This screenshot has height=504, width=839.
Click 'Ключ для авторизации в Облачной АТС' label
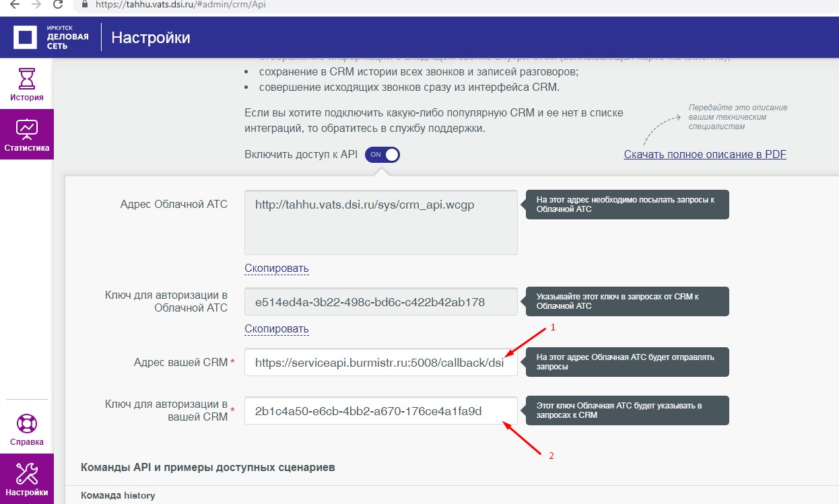pos(166,301)
